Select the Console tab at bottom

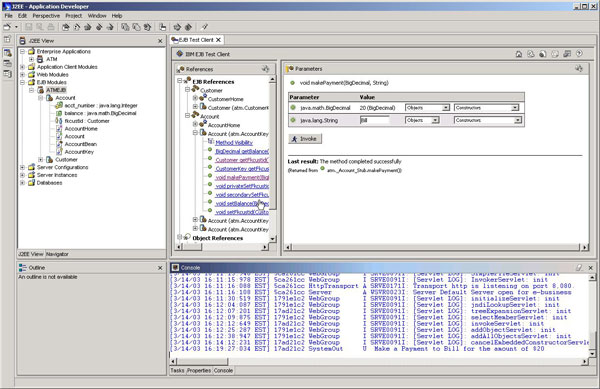[223, 371]
